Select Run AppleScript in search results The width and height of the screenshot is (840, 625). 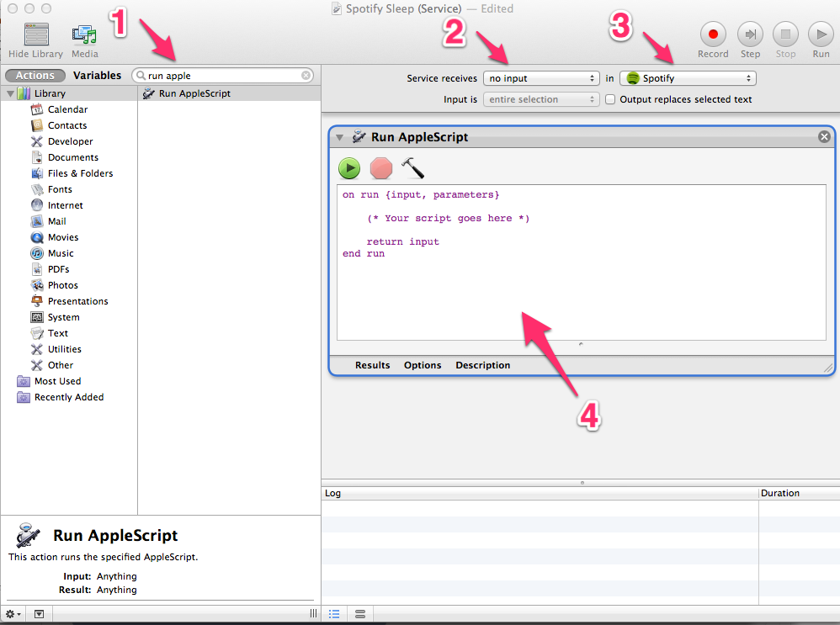pyautogui.click(x=229, y=93)
